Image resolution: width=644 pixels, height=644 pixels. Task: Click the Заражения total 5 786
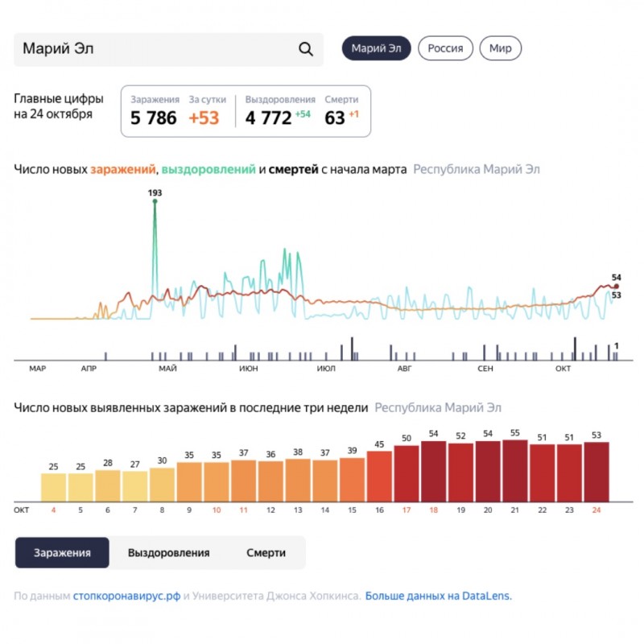(153, 118)
